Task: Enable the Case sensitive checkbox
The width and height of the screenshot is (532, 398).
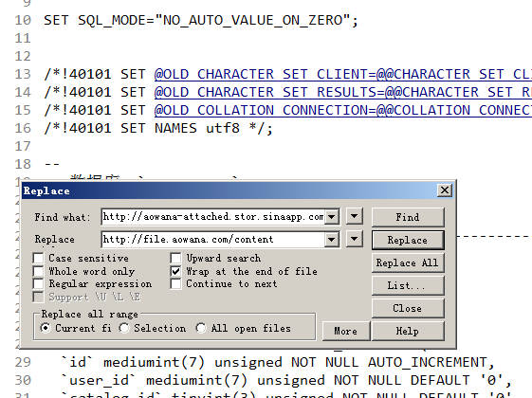Action: tap(38, 258)
